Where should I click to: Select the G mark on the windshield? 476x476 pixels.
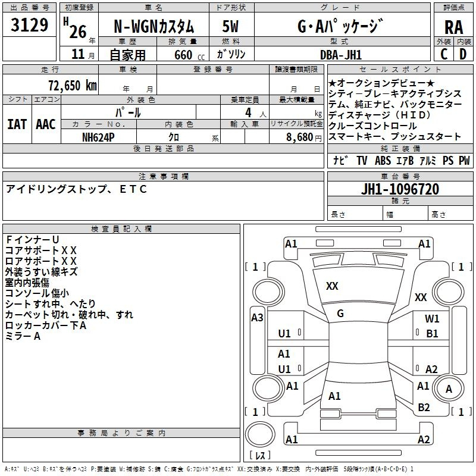click(340, 314)
